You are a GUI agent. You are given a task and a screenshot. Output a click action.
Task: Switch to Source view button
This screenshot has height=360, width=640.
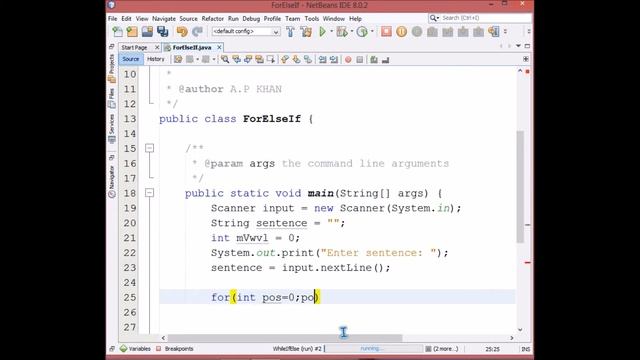tap(131, 59)
